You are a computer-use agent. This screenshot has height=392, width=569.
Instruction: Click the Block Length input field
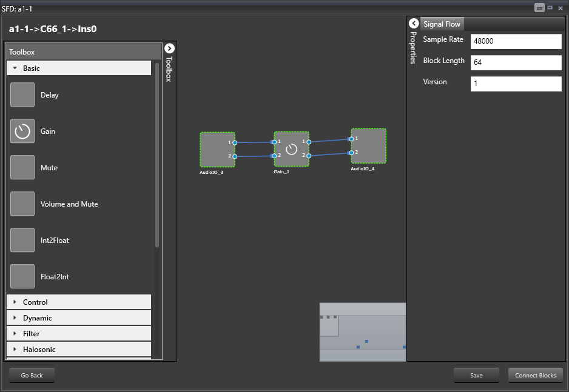point(516,62)
